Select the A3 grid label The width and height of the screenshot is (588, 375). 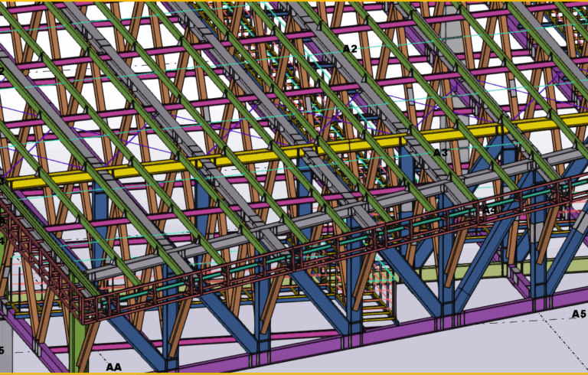[440, 153]
